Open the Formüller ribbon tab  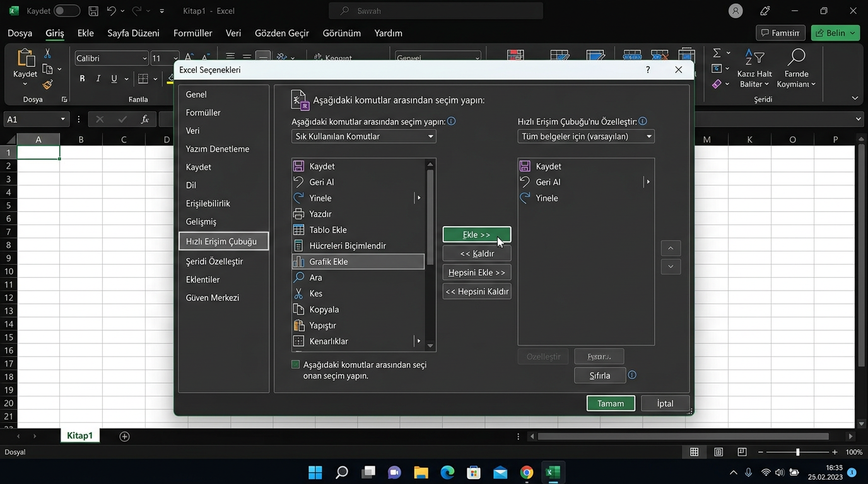[193, 33]
